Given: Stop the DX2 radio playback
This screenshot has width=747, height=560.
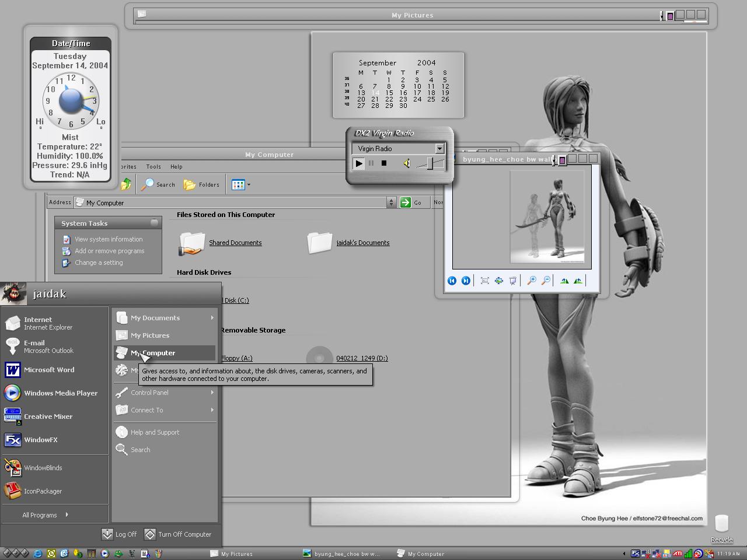Looking at the screenshot, I should (x=384, y=163).
